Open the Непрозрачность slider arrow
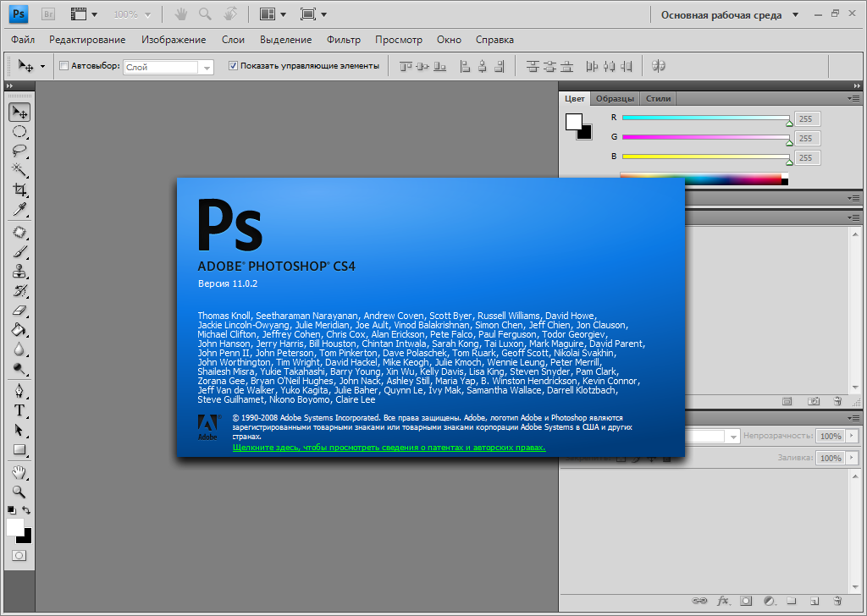 (x=852, y=436)
